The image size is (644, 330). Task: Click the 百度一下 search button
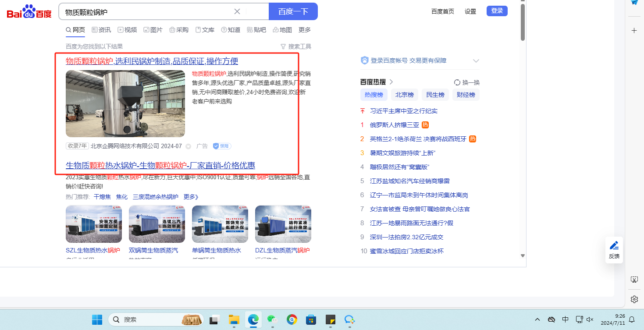click(293, 12)
